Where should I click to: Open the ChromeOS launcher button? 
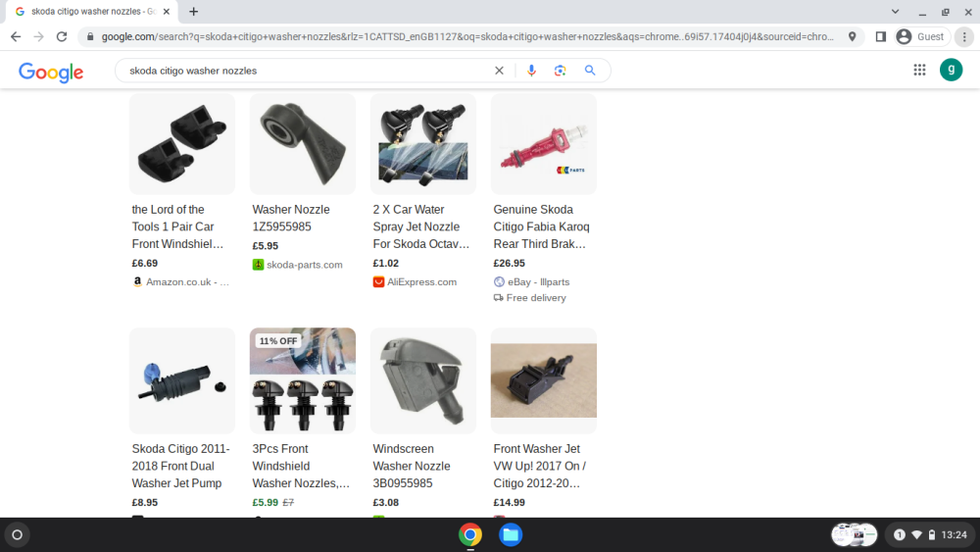pyautogui.click(x=18, y=535)
